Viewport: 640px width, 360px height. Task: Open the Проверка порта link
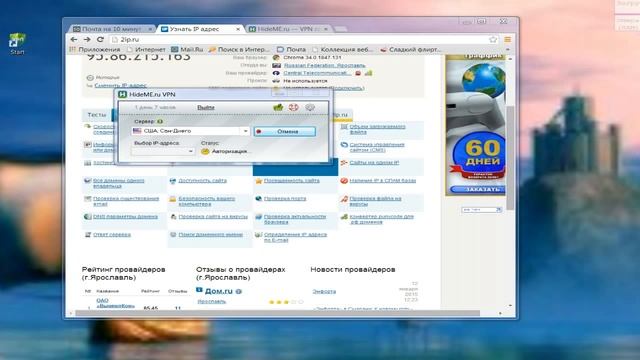tap(285, 199)
